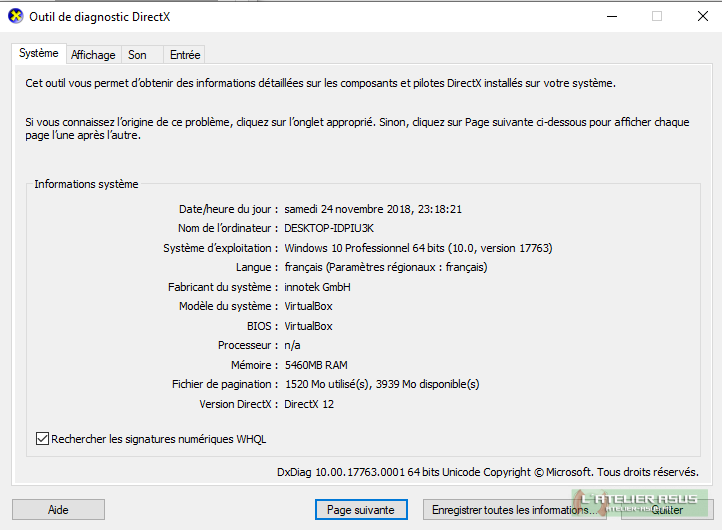Maximize the DirectX diagnostic window
Image resolution: width=722 pixels, height=530 pixels.
pyautogui.click(x=657, y=16)
